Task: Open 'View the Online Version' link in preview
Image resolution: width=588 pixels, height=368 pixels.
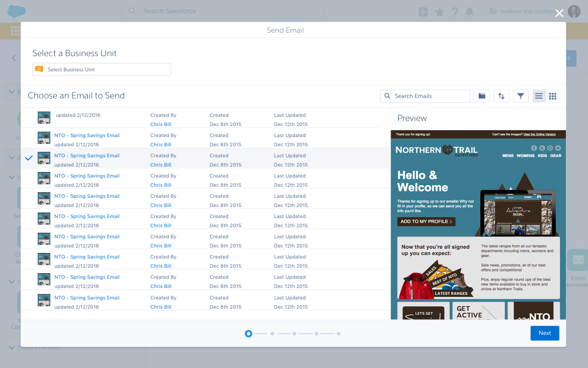Action: click(539, 134)
